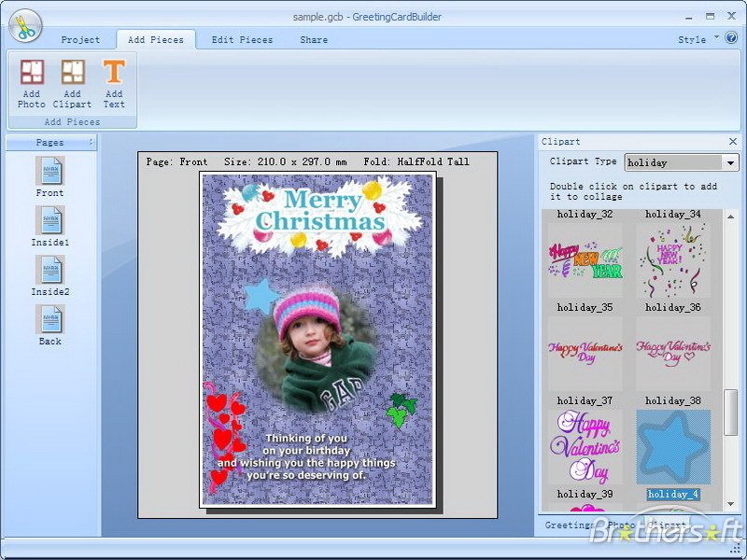
Task: Select the green ivy leaves clipart
Action: [x=402, y=410]
